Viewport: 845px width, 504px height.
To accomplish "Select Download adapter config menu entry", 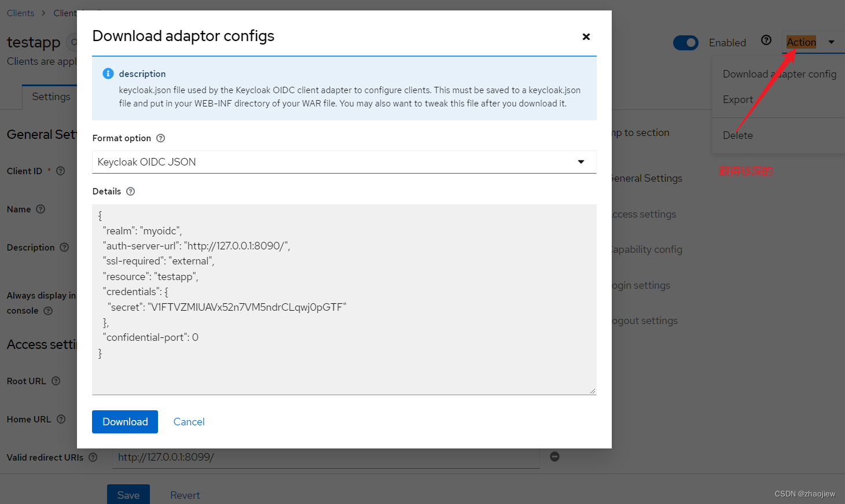I will [x=779, y=74].
